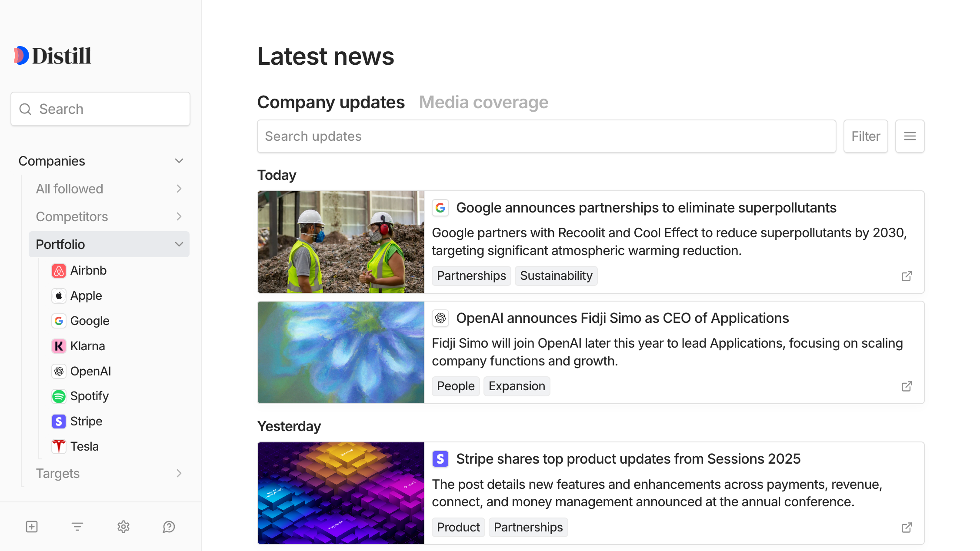Toggle list view hamburger button next to Filter
This screenshot has height=551, width=980.
coord(910,136)
